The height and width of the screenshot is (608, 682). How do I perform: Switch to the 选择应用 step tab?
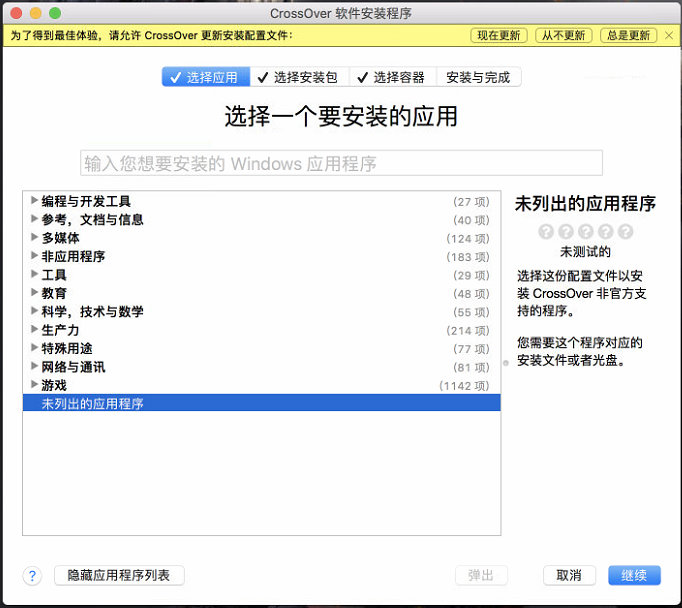coord(206,77)
